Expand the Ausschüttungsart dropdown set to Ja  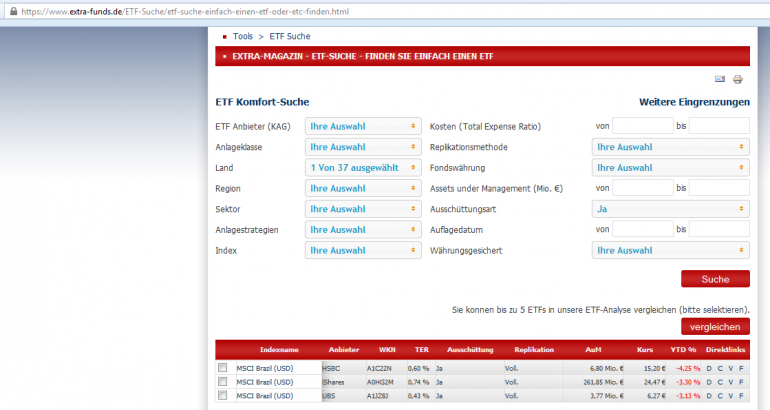(x=670, y=209)
